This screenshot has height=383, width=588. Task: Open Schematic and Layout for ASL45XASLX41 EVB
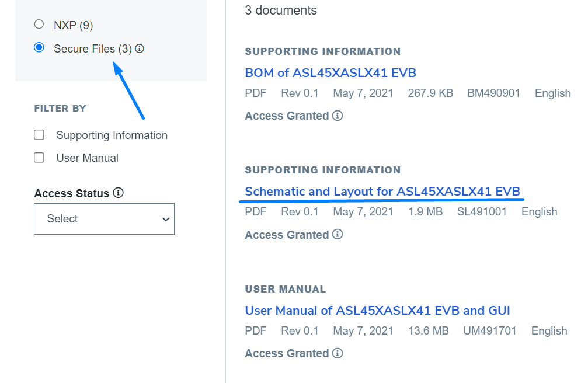click(382, 191)
